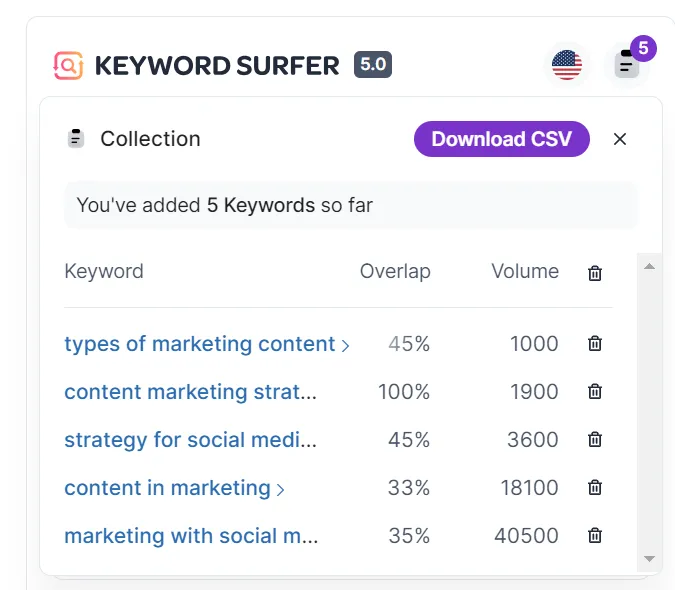
Task: Delete all keywords using header trash icon
Action: tap(595, 273)
